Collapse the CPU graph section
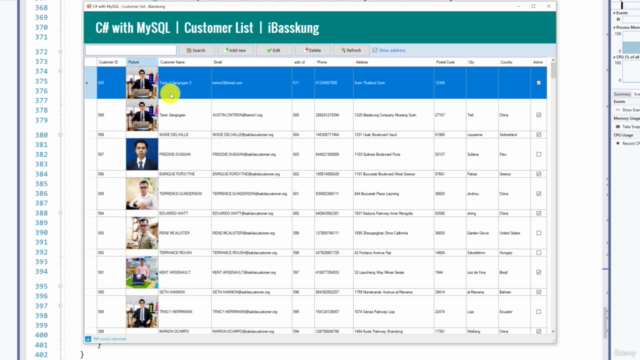This screenshot has width=640, height=360. click(614, 57)
